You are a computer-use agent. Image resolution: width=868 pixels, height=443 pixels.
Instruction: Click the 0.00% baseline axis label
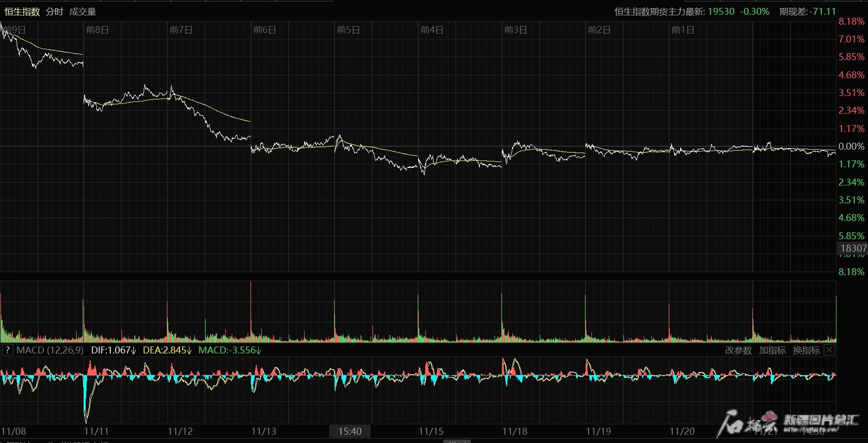[851, 146]
